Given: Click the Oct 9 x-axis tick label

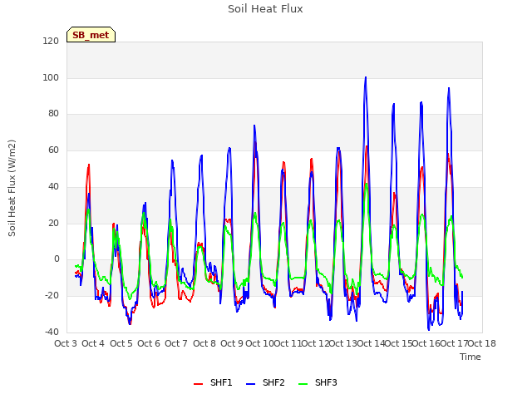Looking at the screenshot, I should tap(232, 343).
